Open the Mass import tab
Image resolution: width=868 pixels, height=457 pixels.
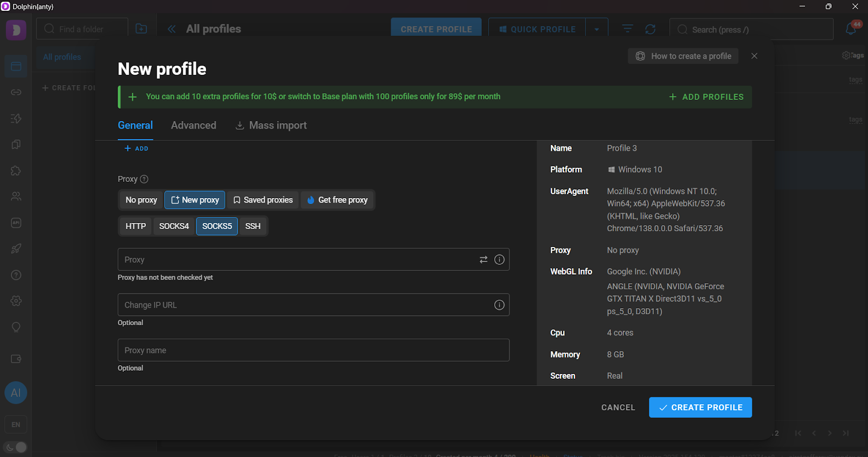[271, 125]
